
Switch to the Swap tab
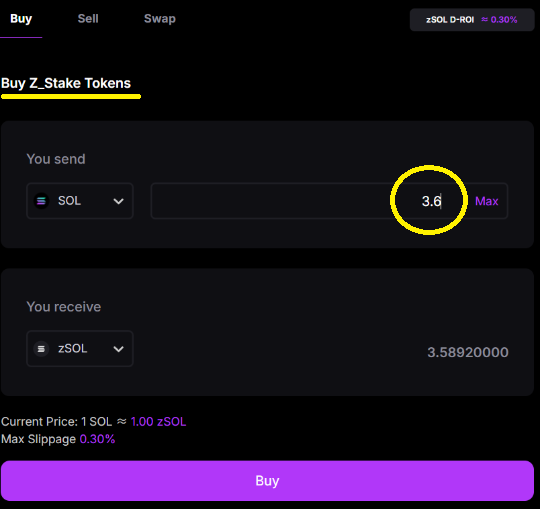(160, 19)
